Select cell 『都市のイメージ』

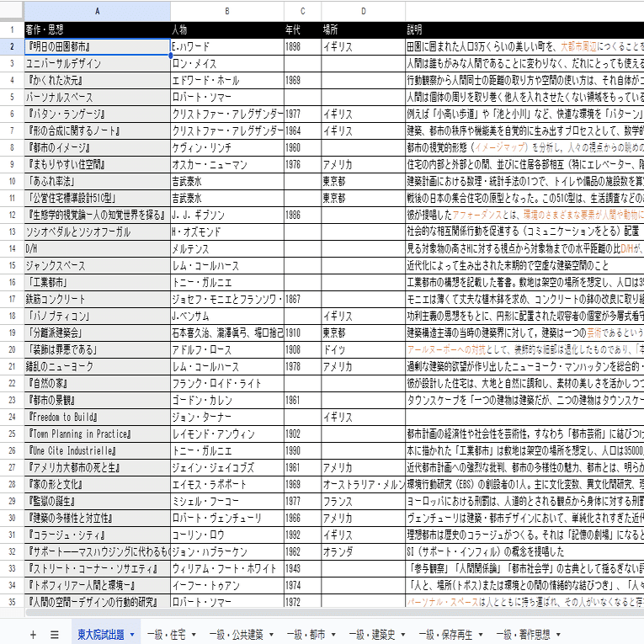pyautogui.click(x=98, y=148)
